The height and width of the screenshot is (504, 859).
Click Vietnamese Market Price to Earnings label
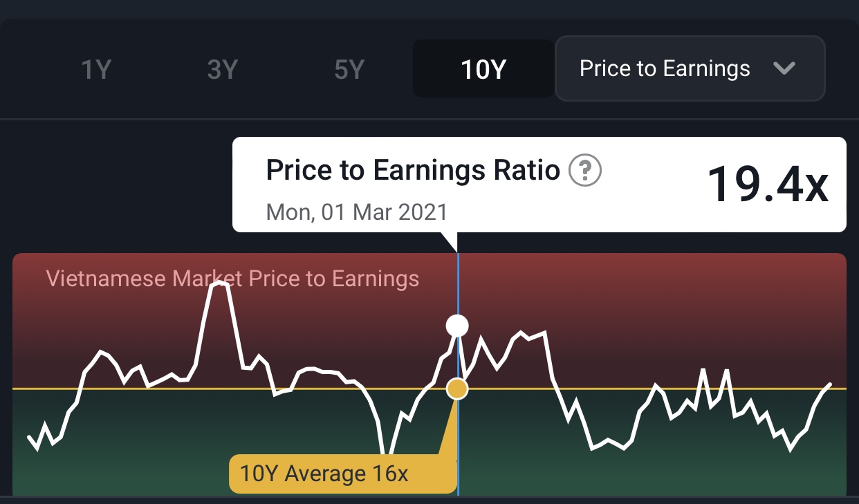(232, 279)
